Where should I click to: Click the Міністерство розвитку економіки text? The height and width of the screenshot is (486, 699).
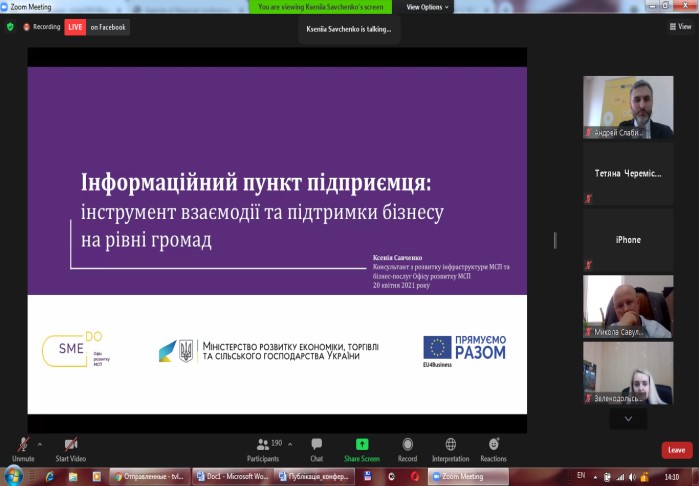click(291, 351)
